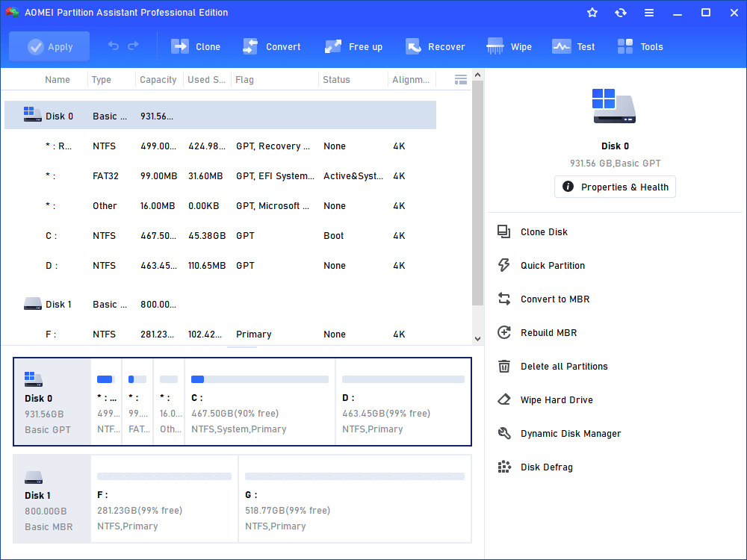Click the Dynamic Disk Manager icon

[x=503, y=433]
